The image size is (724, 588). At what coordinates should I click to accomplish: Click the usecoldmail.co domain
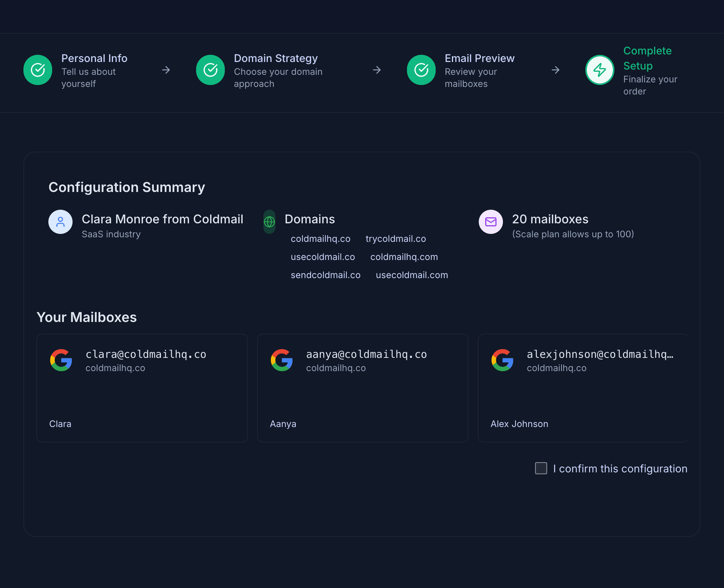click(323, 257)
